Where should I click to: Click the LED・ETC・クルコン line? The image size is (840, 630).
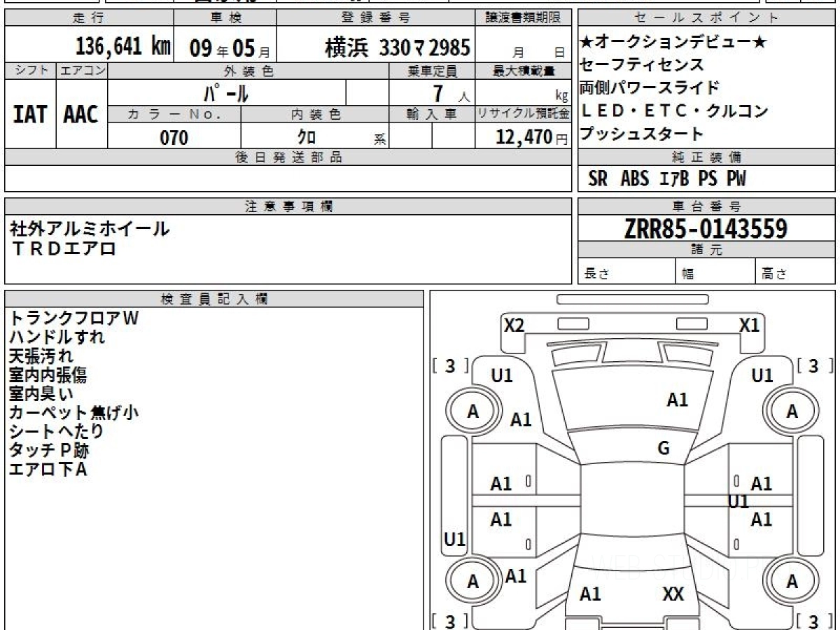click(674, 111)
